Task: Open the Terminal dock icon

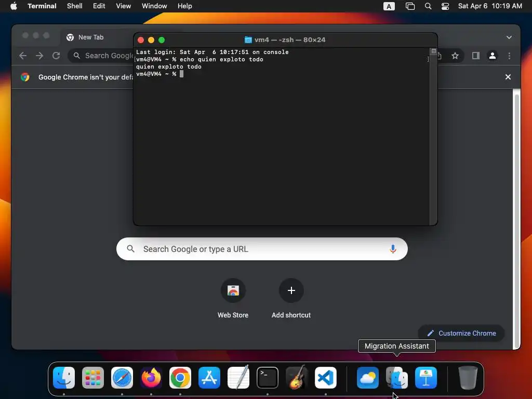Action: pyautogui.click(x=268, y=378)
